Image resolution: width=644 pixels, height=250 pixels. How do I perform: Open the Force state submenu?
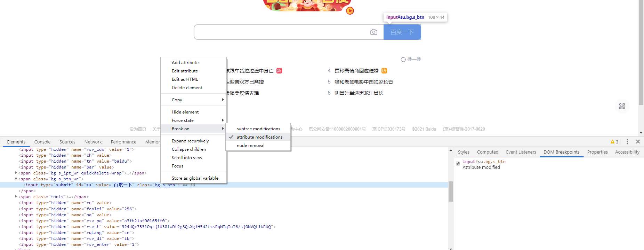193,120
